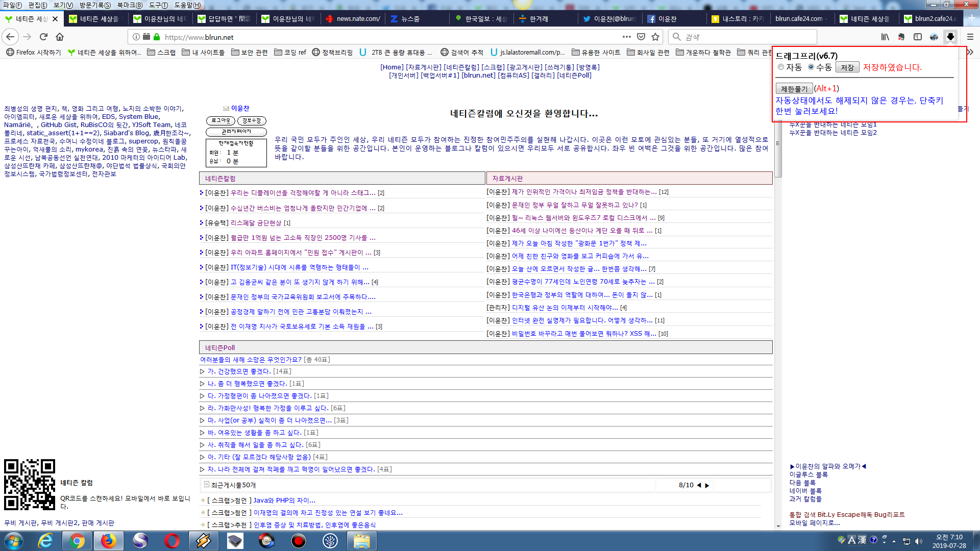The image size is (980, 551).
Task: Open the 회사일 관련 bookmarks folder
Action: [648, 52]
